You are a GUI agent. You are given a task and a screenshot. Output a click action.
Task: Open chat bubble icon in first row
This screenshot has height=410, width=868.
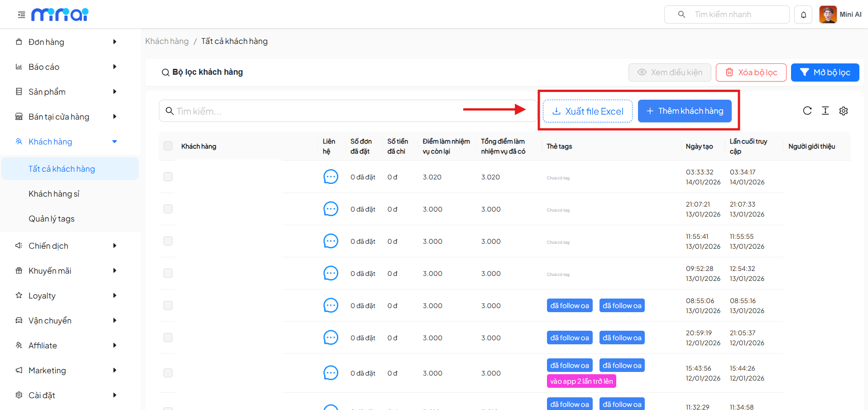pos(331,177)
